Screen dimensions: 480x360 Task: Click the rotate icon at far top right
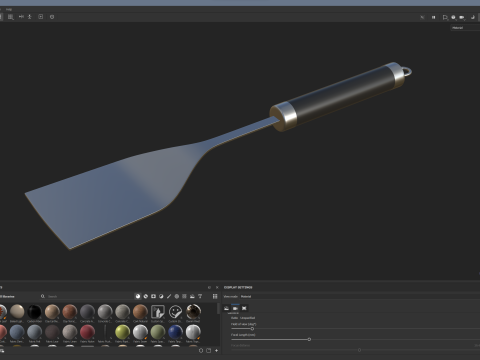tap(473, 17)
